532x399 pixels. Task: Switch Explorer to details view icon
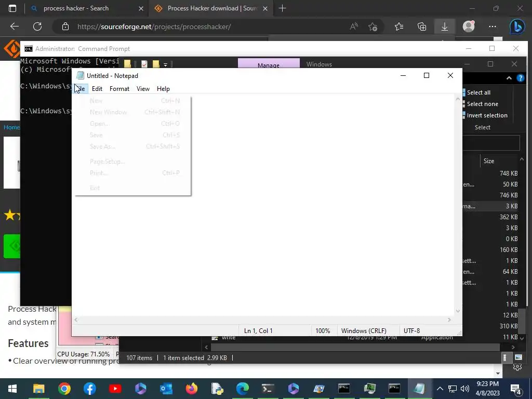pyautogui.click(x=505, y=357)
